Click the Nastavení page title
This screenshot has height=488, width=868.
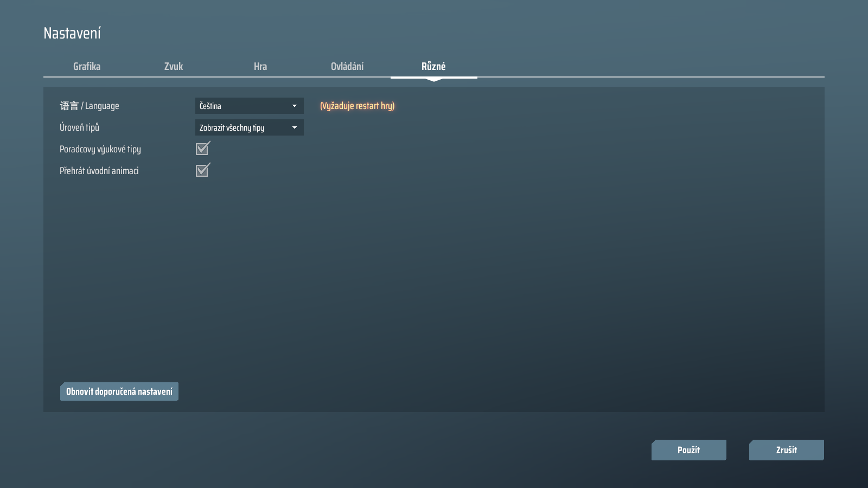(x=72, y=33)
